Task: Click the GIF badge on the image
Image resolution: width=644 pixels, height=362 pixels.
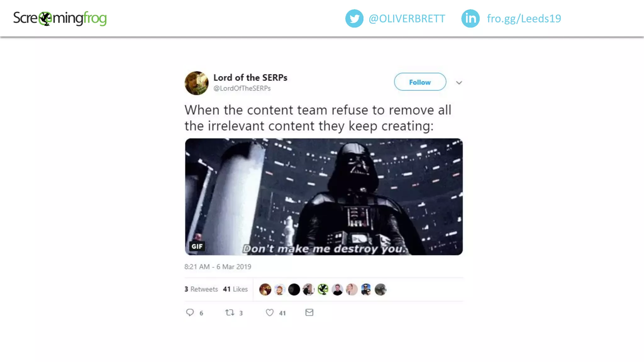Action: tap(197, 246)
